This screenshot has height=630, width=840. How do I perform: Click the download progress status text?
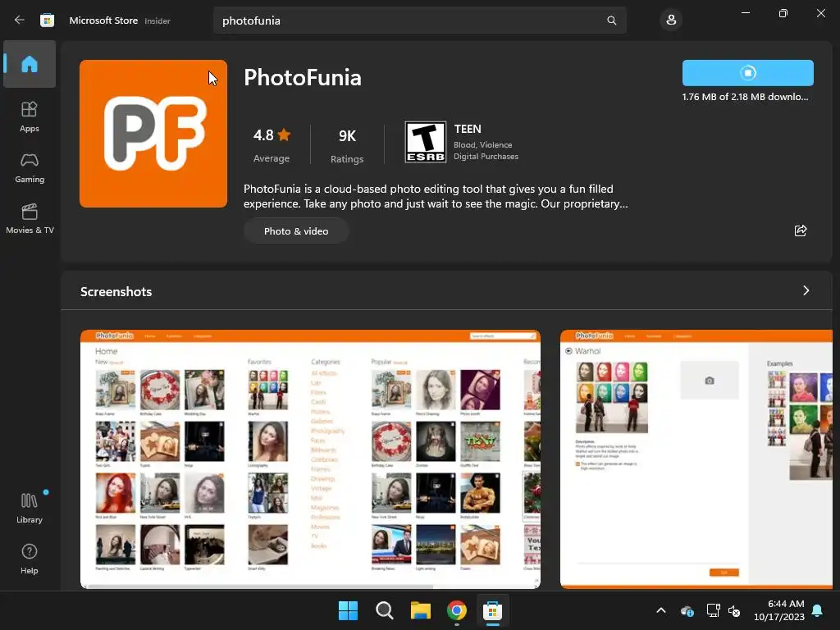[745, 97]
